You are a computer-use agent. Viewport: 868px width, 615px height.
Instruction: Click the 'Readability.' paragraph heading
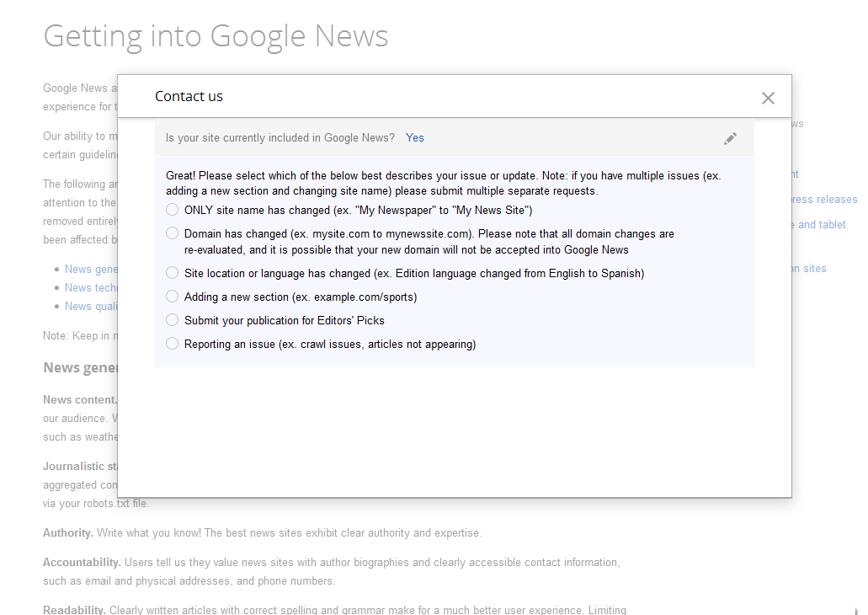pos(74,609)
